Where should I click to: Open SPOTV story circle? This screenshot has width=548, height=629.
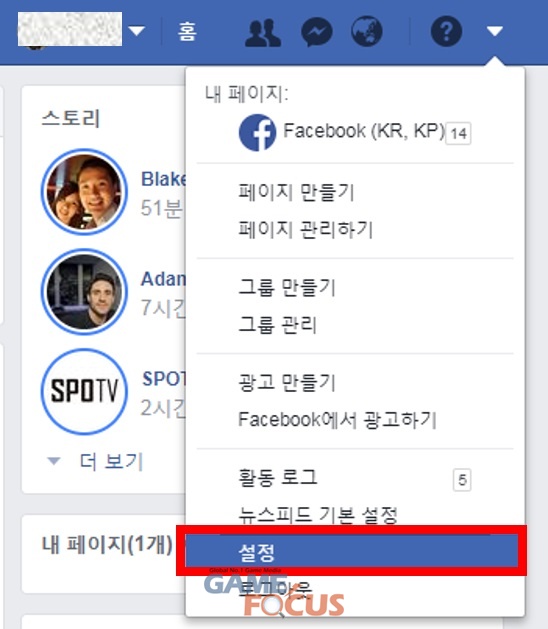(x=84, y=391)
